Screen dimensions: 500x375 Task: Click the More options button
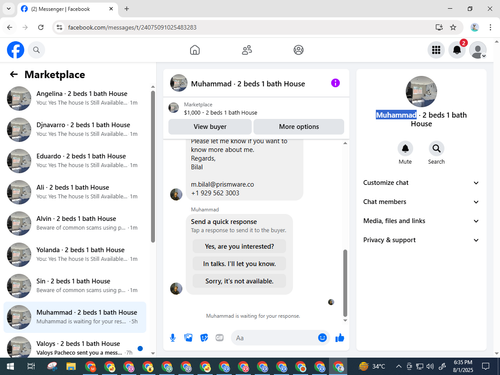click(x=299, y=127)
